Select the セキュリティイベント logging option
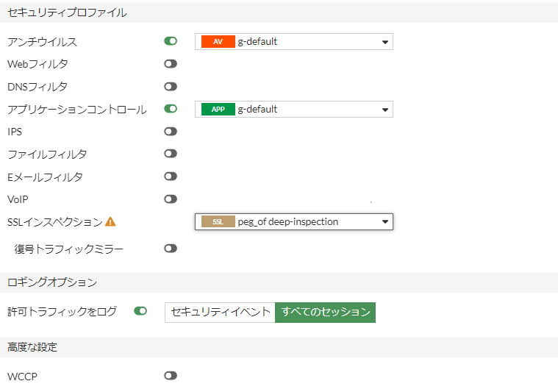558x392 pixels. pyautogui.click(x=220, y=313)
